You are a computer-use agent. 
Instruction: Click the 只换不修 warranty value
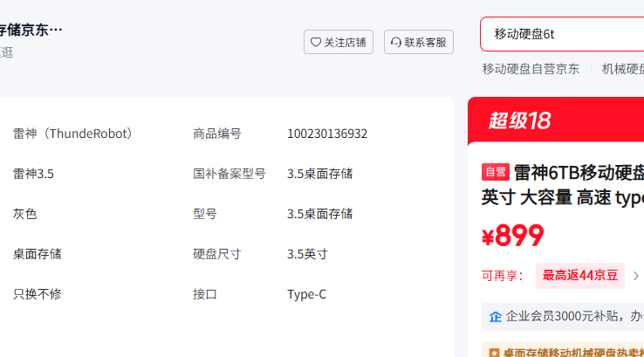(x=37, y=294)
